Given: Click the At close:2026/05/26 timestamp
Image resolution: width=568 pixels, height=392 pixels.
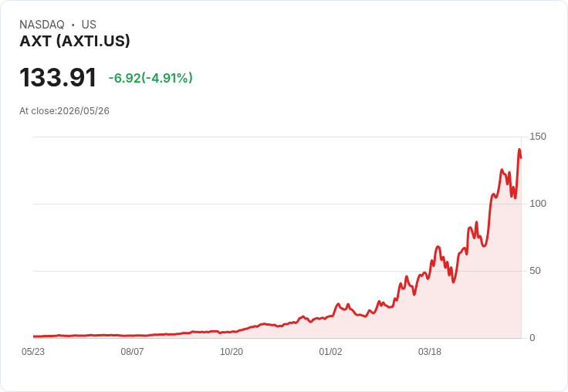Looking at the screenshot, I should point(64,111).
